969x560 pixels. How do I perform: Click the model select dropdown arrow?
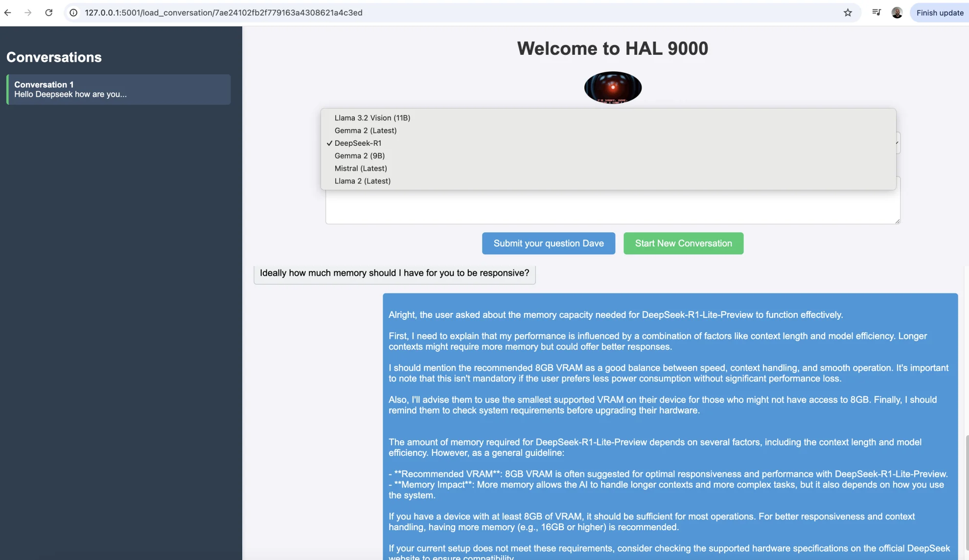click(898, 143)
